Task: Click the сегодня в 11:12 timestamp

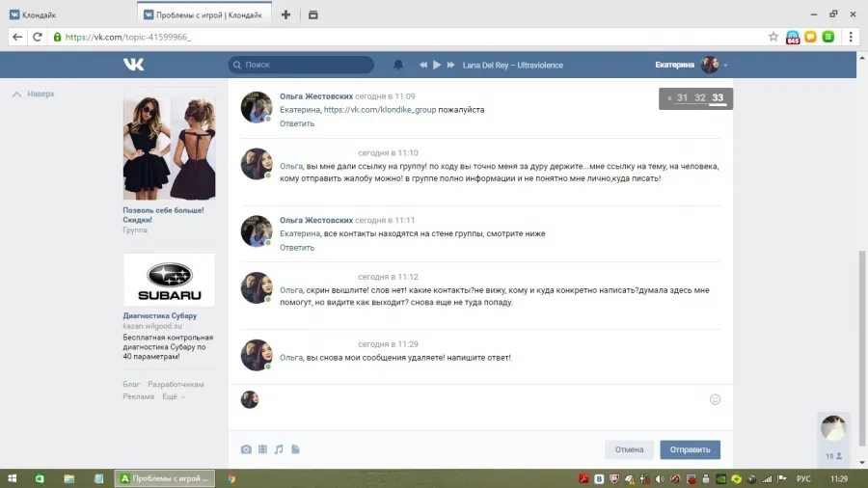Action: click(x=388, y=277)
